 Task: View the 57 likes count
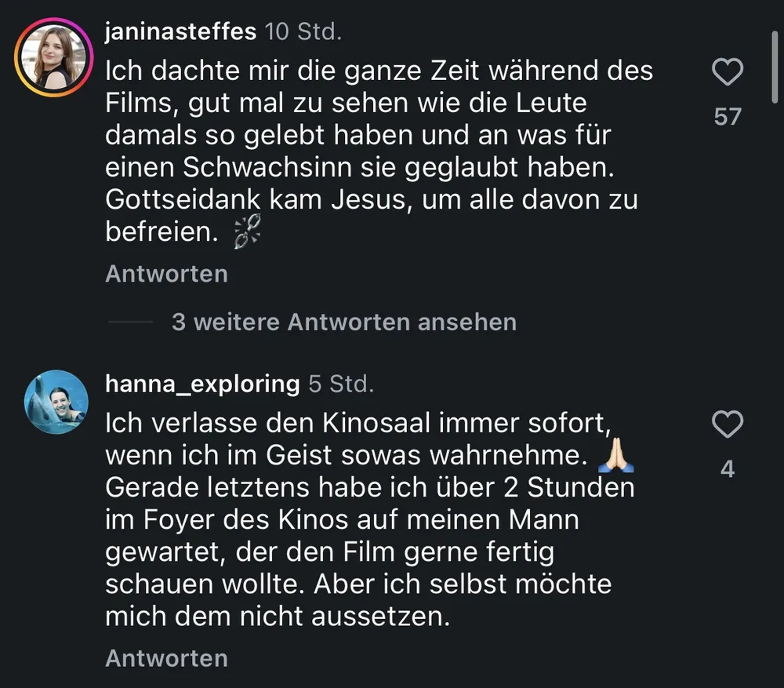728,117
